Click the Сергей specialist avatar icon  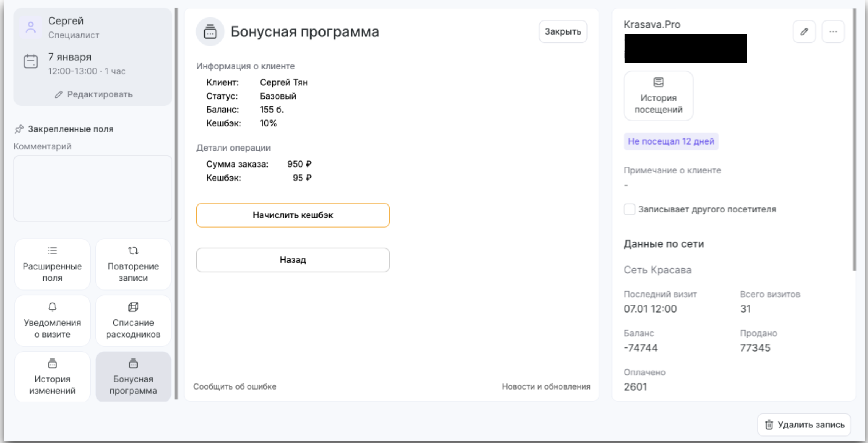[31, 28]
